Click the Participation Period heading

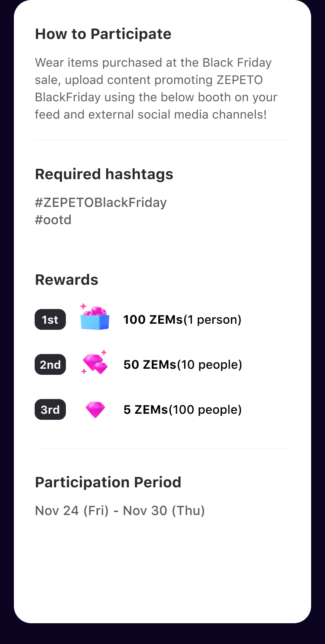[108, 482]
